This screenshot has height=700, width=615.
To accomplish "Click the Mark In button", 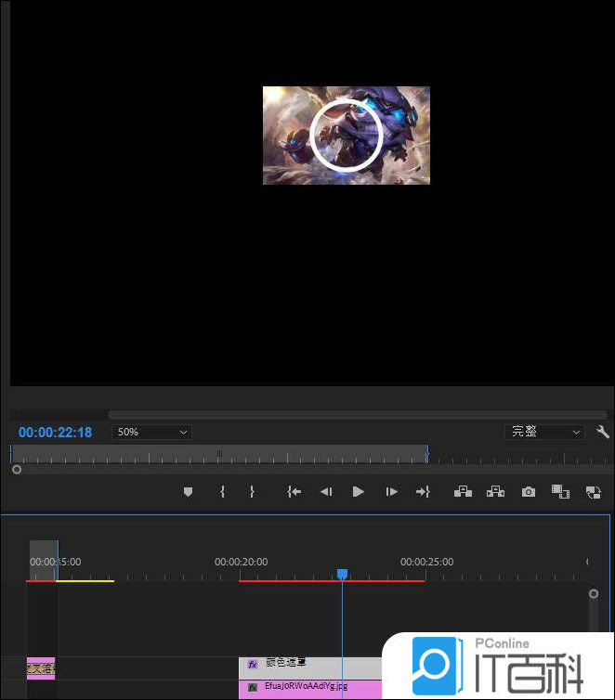I will tap(222, 492).
